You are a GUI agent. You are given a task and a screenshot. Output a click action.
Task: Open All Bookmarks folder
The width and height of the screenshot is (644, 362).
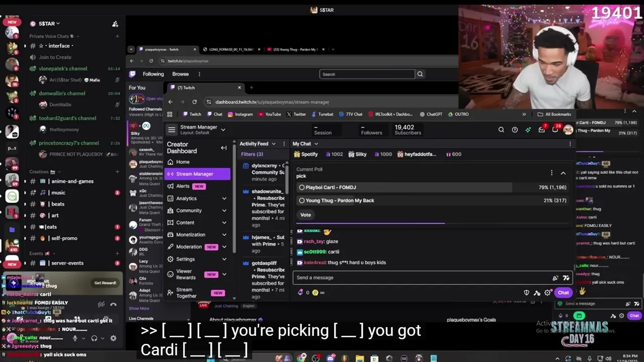tap(554, 114)
